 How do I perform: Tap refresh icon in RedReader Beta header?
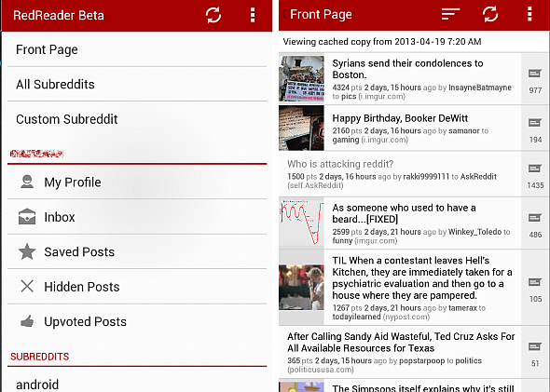213,15
